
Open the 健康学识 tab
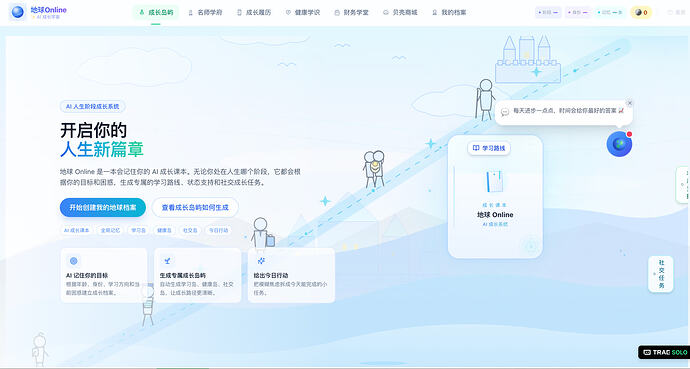pos(302,12)
